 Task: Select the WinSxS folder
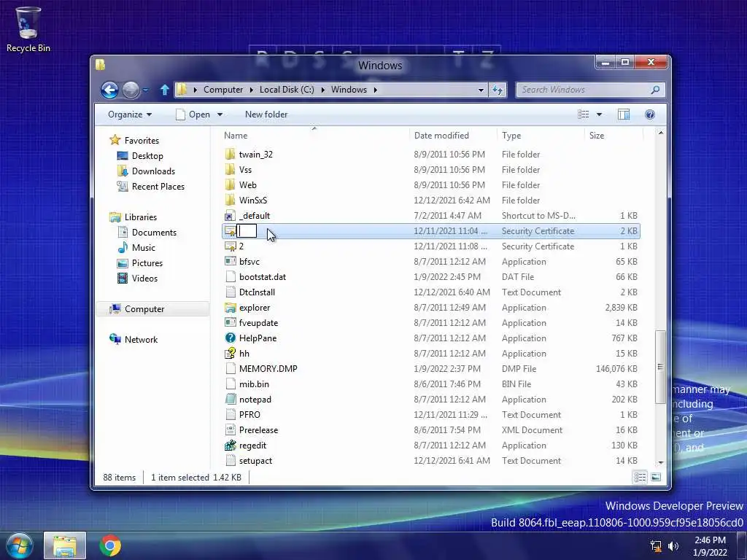point(253,200)
